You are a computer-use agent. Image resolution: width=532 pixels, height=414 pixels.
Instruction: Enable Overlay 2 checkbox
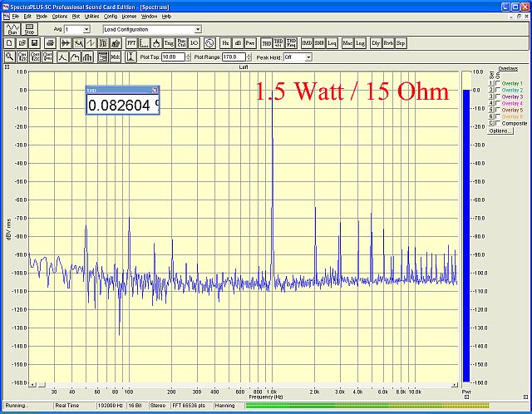tap(498, 90)
